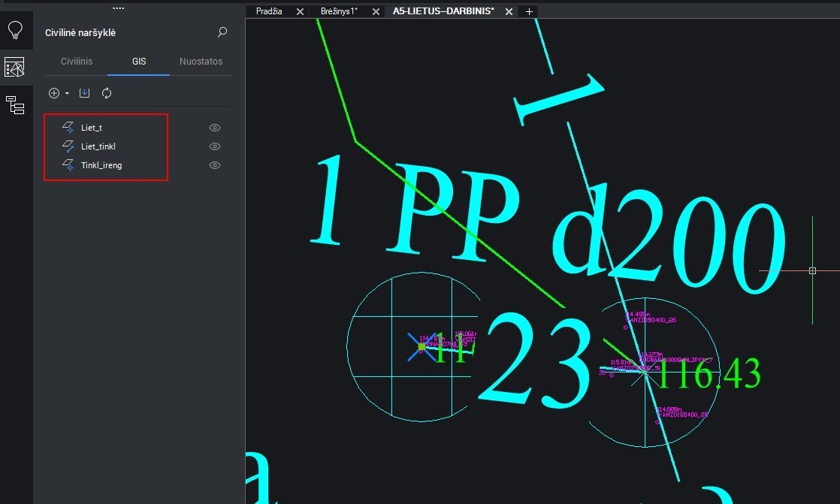Click the refresh GIS layers icon

click(107, 93)
